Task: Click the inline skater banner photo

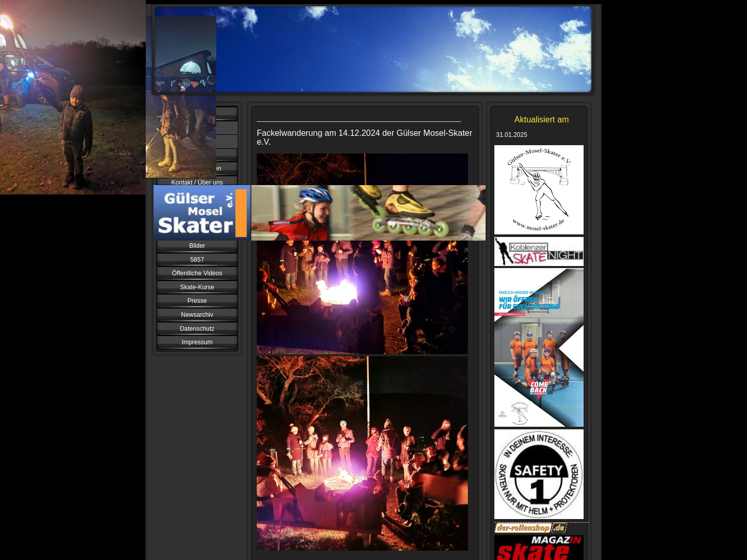Action: (368, 213)
